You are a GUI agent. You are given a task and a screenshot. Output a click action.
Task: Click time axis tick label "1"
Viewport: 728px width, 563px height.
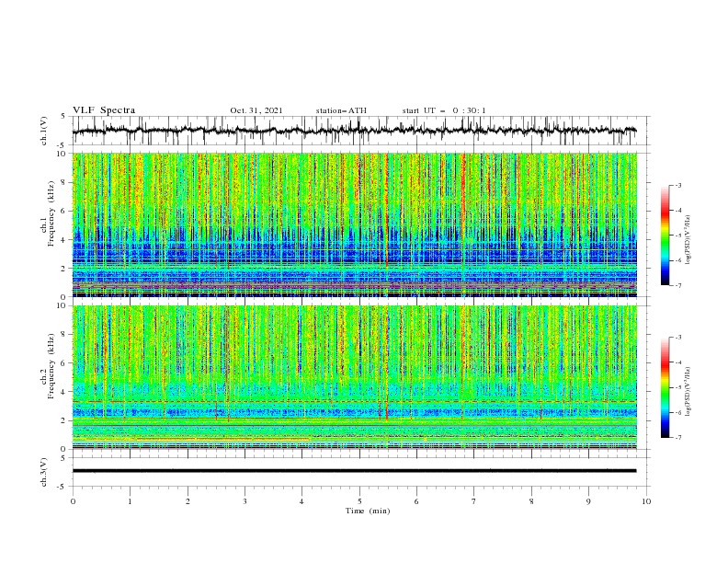tap(130, 501)
